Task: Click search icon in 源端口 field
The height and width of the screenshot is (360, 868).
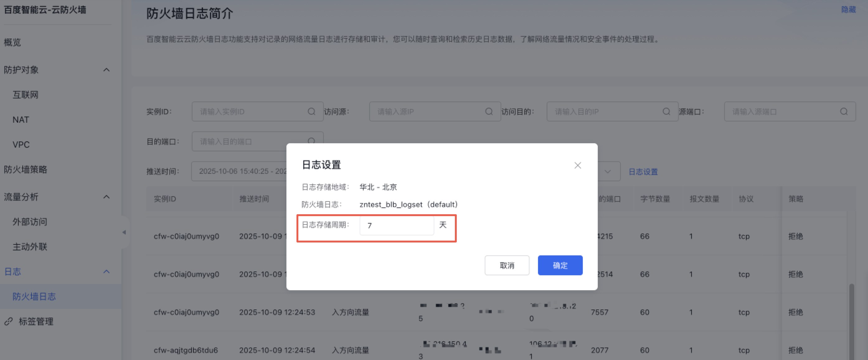Action: click(x=843, y=111)
